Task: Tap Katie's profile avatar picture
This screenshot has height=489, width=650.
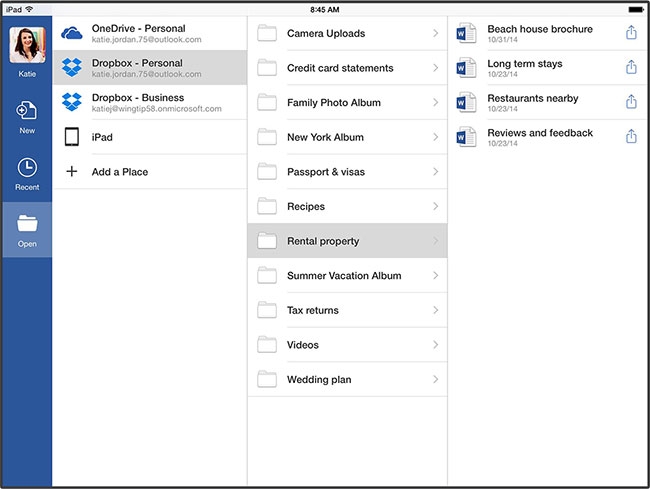Action: (x=26, y=46)
